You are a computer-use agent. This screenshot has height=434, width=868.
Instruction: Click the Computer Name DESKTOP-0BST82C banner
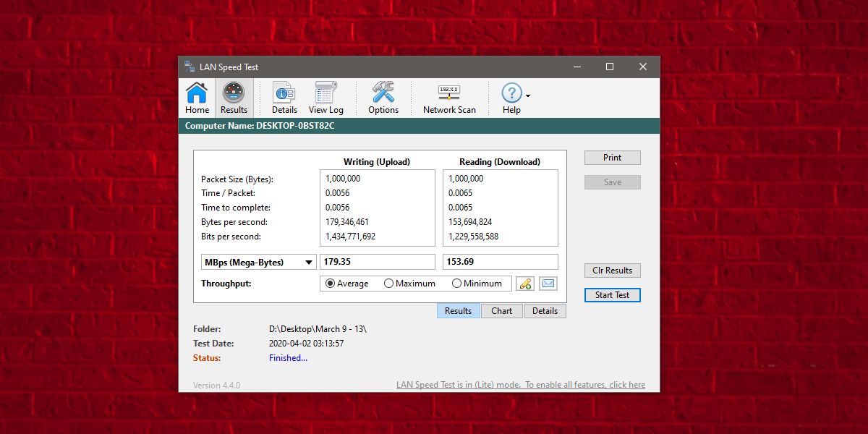(419, 126)
